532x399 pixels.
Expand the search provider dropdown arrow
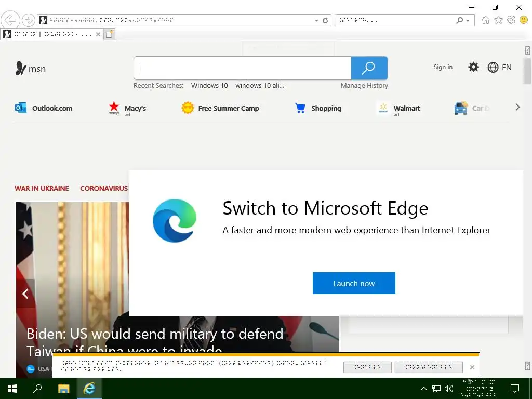[x=468, y=21]
